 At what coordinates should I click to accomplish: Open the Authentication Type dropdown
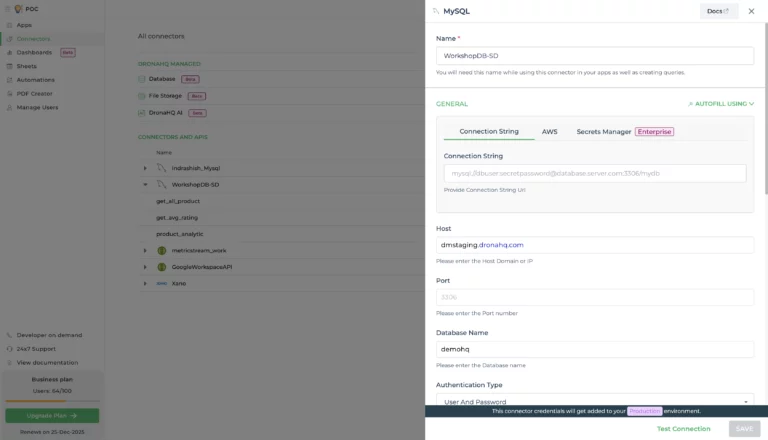pos(595,401)
